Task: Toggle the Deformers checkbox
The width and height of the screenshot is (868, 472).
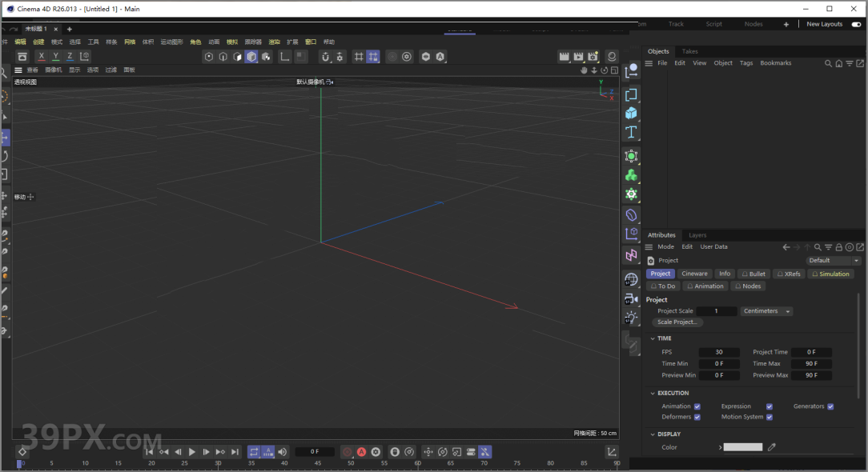Action: pos(697,417)
